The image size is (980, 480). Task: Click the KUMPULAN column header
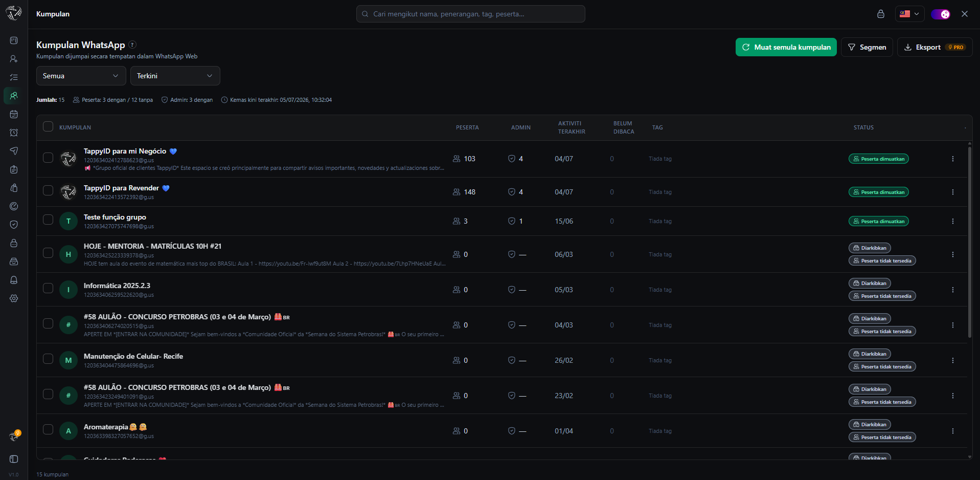(x=75, y=127)
